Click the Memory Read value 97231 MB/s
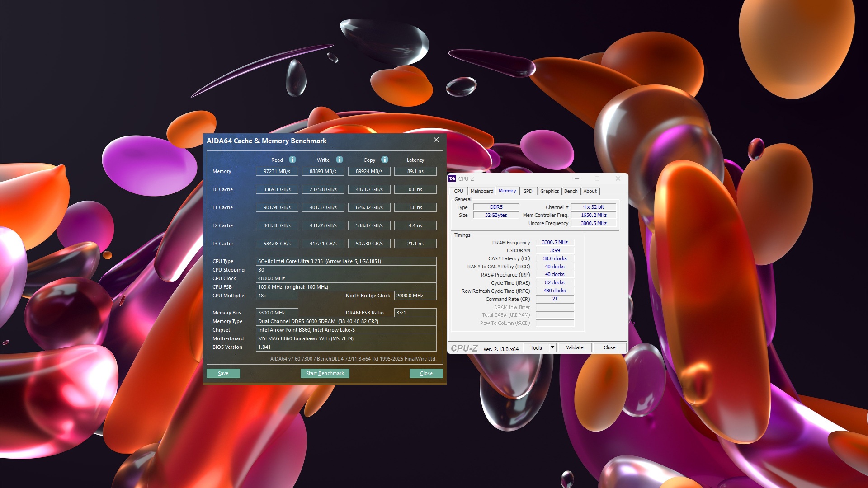This screenshot has width=868, height=488. [277, 171]
